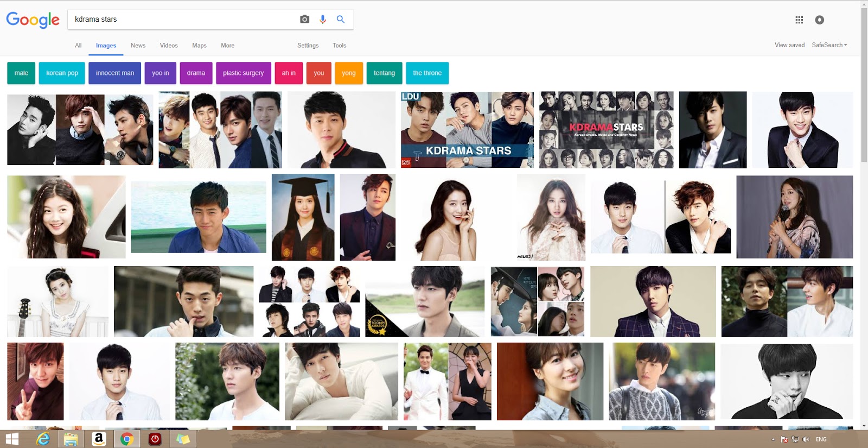
Task: Open Amazon app on taskbar
Action: click(x=99, y=439)
